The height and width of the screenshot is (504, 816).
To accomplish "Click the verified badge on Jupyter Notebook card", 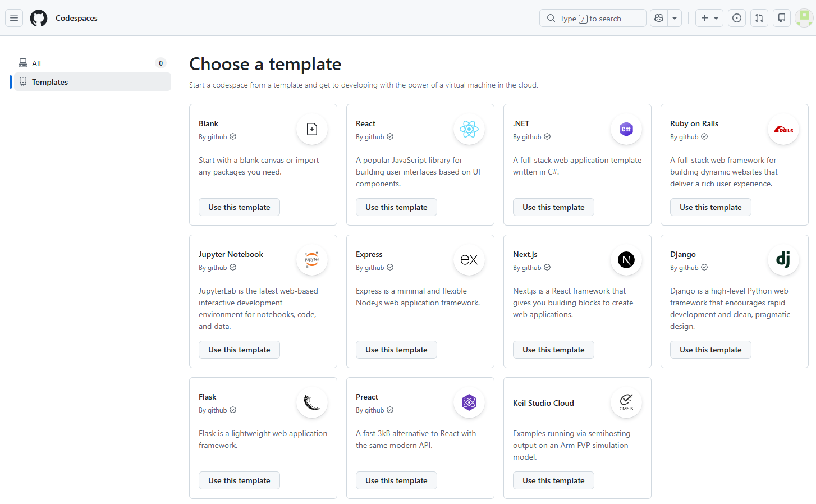I will pyautogui.click(x=233, y=267).
